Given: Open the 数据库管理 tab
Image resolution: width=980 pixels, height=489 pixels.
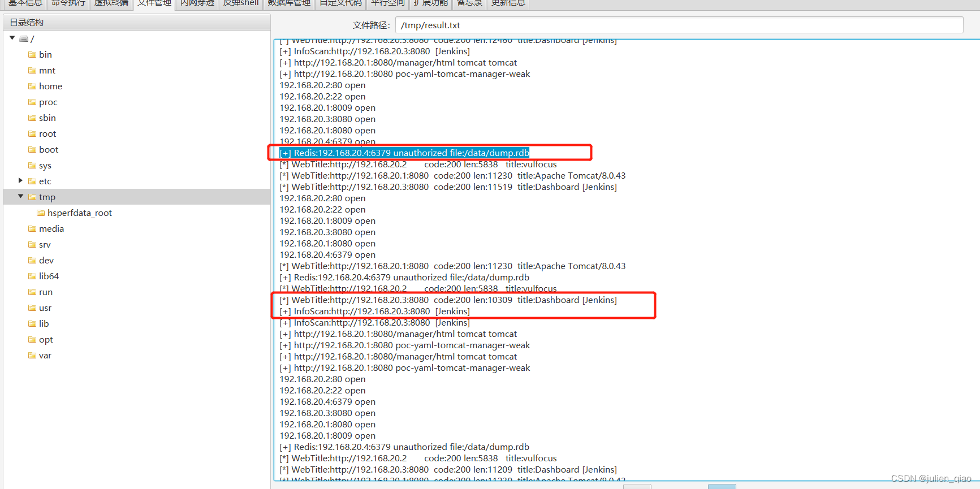Looking at the screenshot, I should point(289,3).
